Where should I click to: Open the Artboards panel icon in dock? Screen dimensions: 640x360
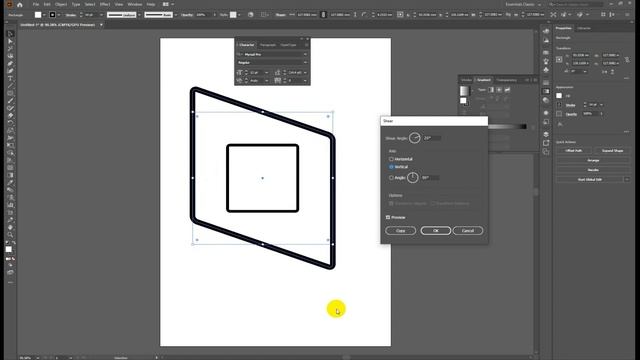(x=546, y=152)
